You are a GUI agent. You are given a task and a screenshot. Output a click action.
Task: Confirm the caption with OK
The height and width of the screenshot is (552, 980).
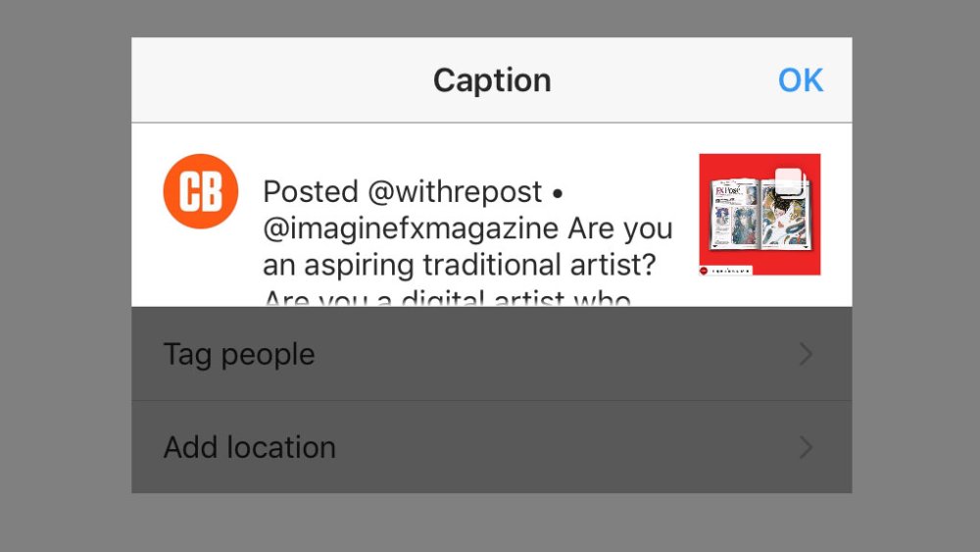[801, 80]
